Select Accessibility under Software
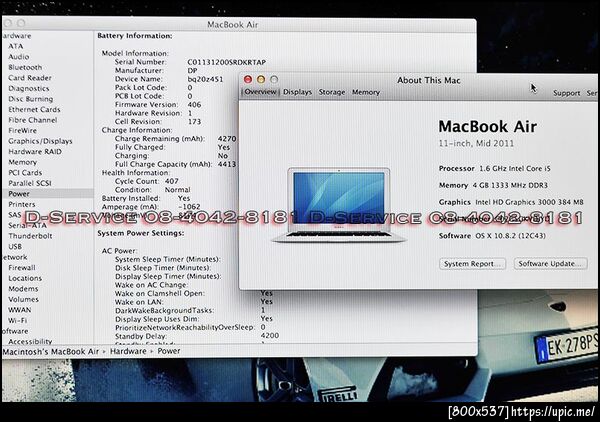The width and height of the screenshot is (600, 422). tap(30, 341)
